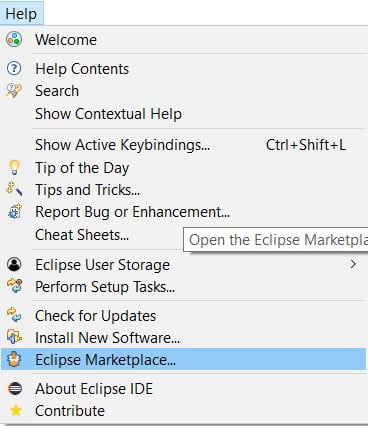Close the Help menu via its title
Screen dimensions: 368x426
pyautogui.click(x=21, y=13)
